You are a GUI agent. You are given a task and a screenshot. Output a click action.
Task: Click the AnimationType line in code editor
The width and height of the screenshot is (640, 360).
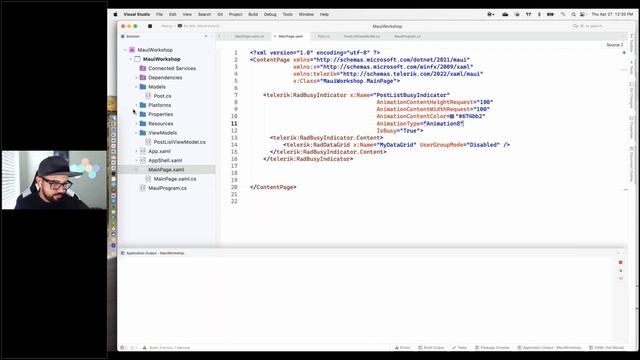(420, 123)
